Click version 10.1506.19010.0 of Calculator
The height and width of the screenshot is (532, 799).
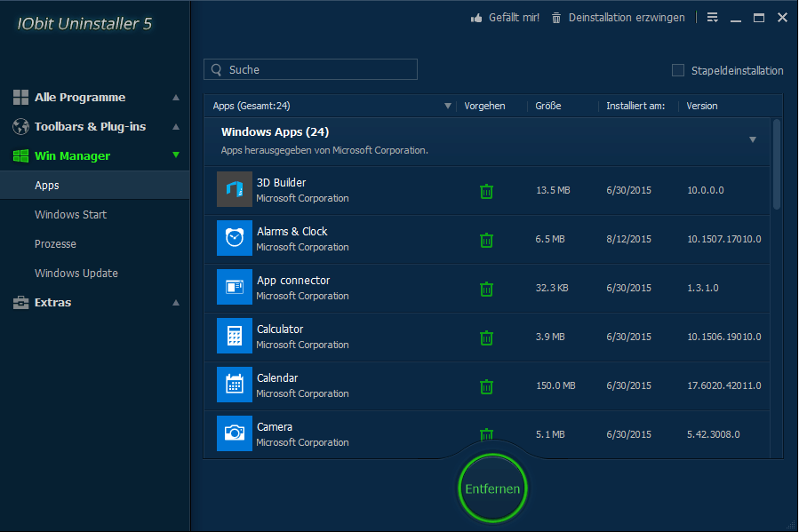click(724, 337)
